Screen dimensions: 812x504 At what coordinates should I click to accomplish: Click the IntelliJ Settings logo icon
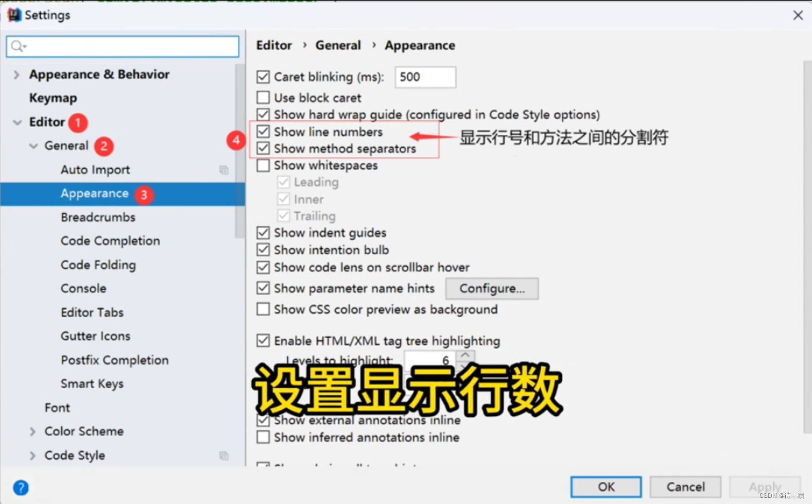click(14, 15)
